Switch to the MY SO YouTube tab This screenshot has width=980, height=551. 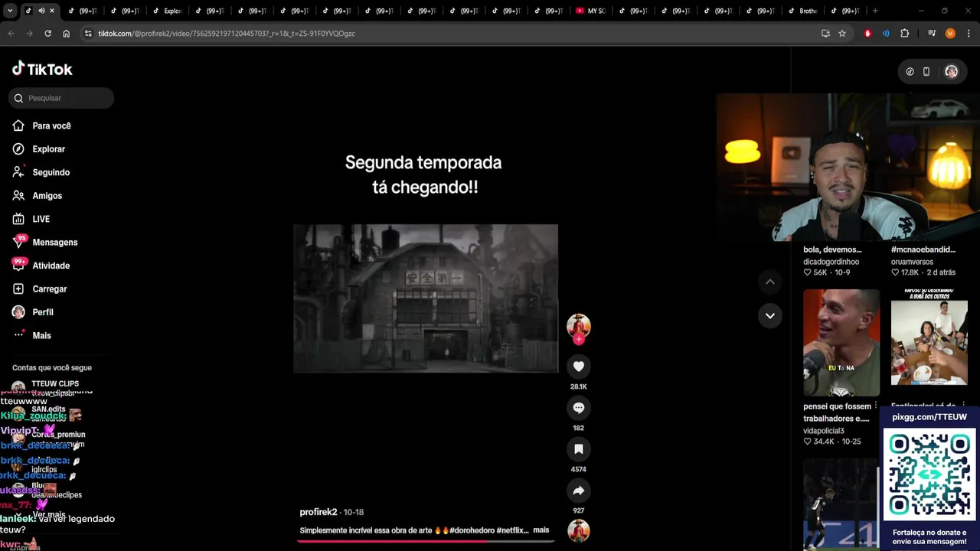[x=590, y=11]
